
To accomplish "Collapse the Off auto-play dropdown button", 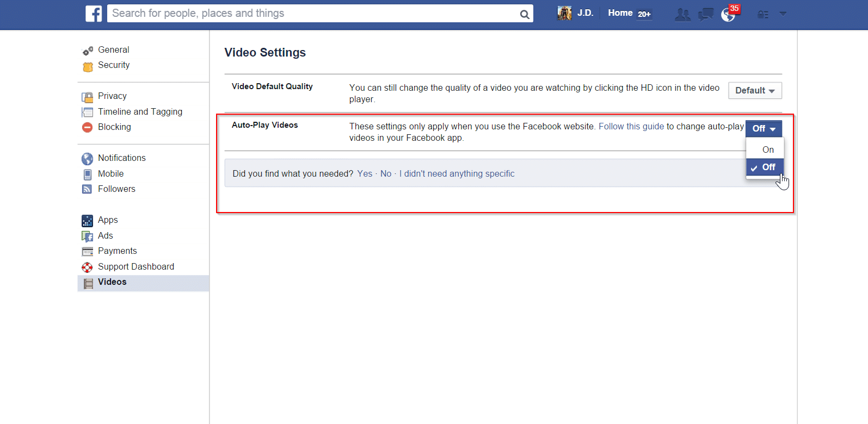I will click(x=763, y=129).
